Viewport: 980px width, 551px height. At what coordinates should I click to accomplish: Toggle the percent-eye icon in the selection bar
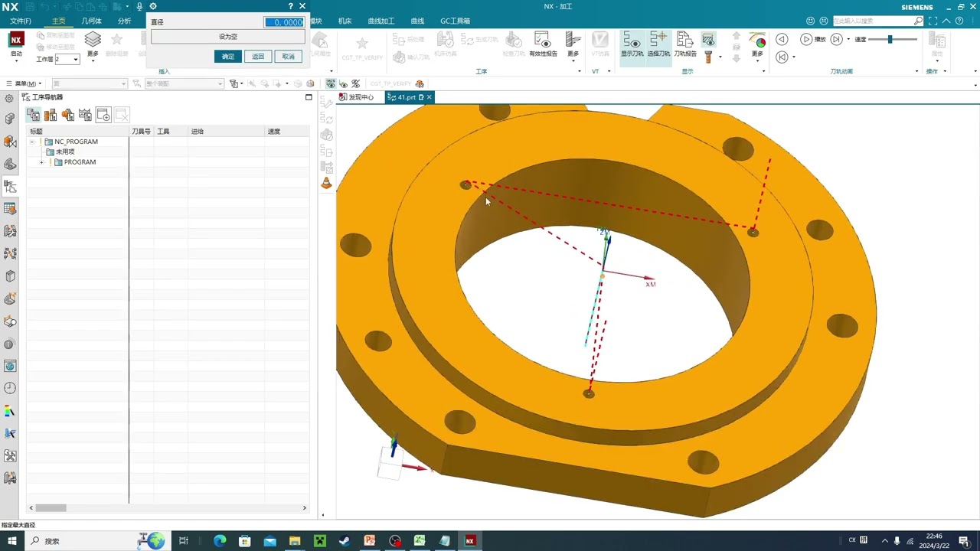pyautogui.click(x=356, y=83)
